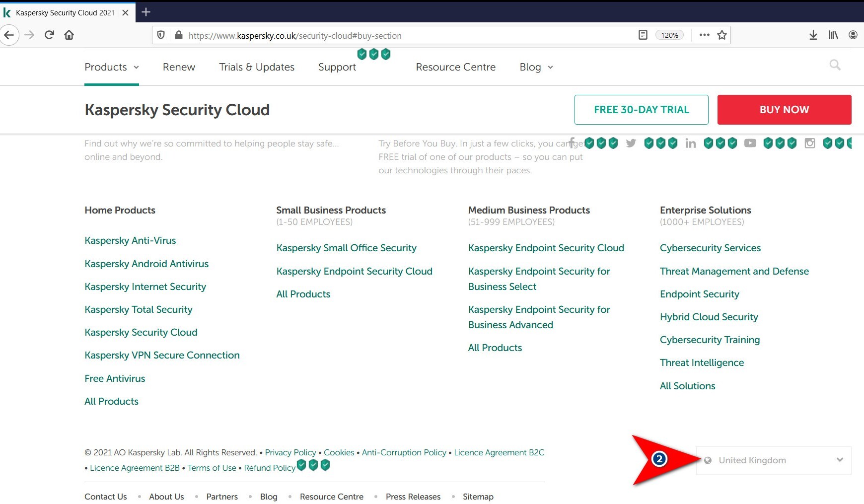The height and width of the screenshot is (504, 864).
Task: Click the BUY NOW button
Action: click(784, 110)
